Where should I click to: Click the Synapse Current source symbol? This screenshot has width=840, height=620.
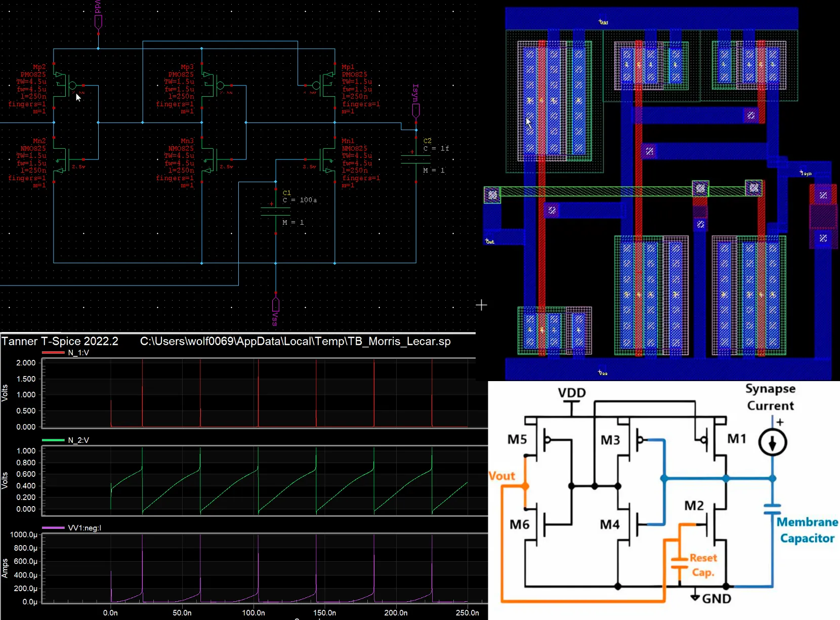tap(772, 443)
